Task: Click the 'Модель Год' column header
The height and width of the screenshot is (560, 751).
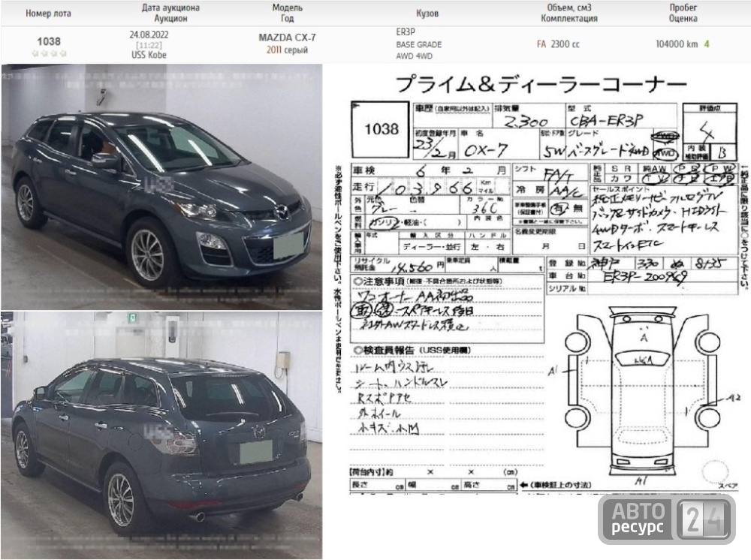Action: 287,13
